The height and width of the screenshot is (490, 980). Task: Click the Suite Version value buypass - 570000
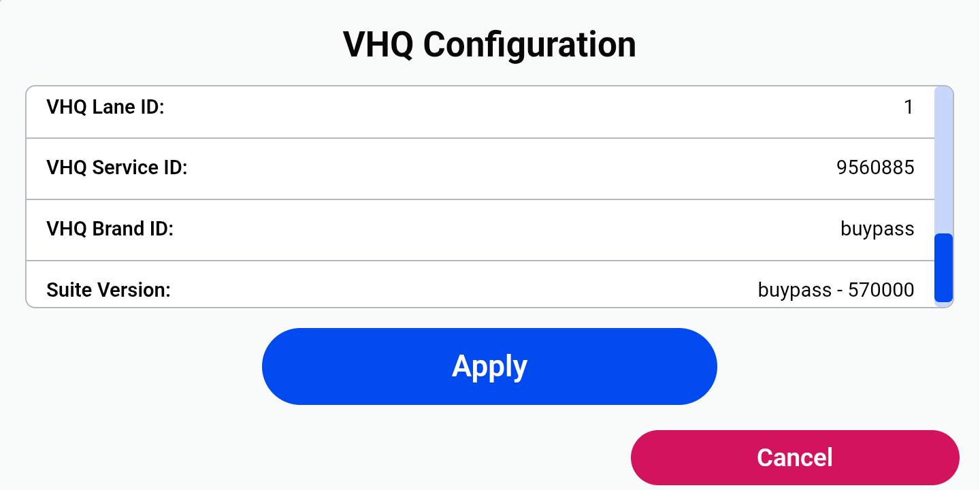tap(836, 291)
